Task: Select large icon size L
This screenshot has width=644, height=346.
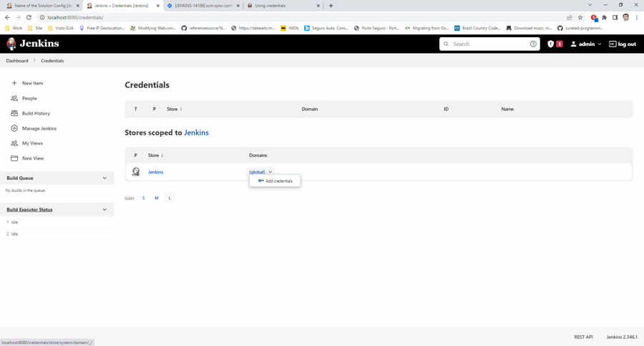Action: click(x=170, y=198)
